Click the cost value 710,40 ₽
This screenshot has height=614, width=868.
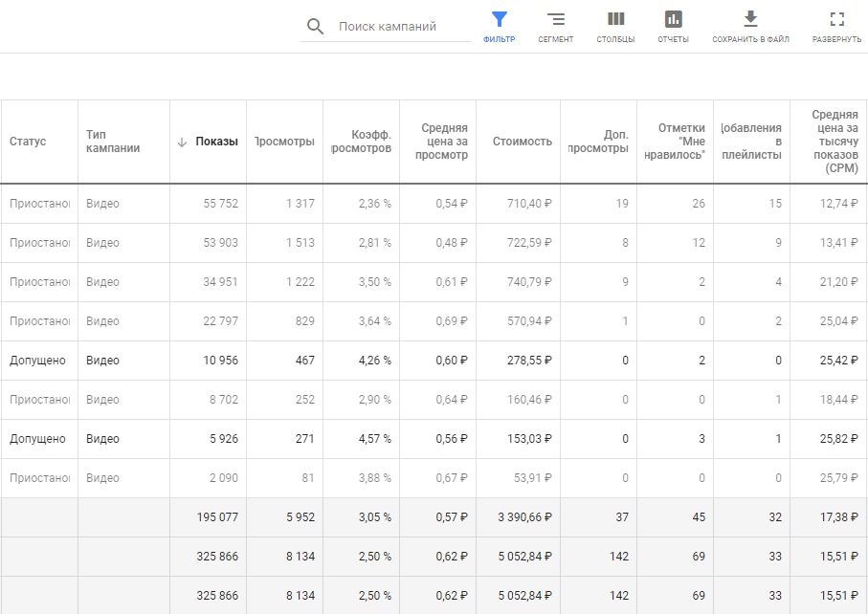[529, 204]
